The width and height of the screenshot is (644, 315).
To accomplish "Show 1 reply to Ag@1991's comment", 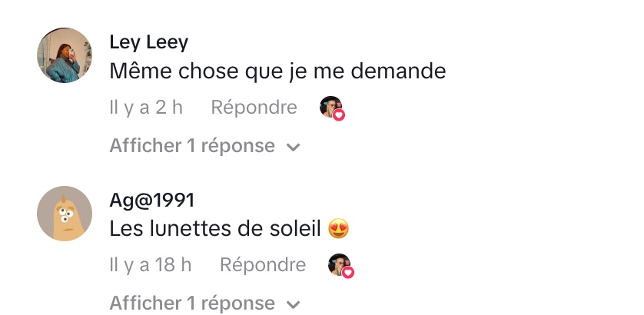I will (192, 303).
